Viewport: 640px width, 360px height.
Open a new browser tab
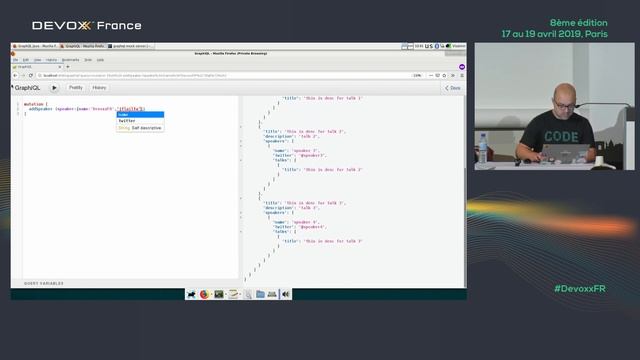click(x=68, y=67)
